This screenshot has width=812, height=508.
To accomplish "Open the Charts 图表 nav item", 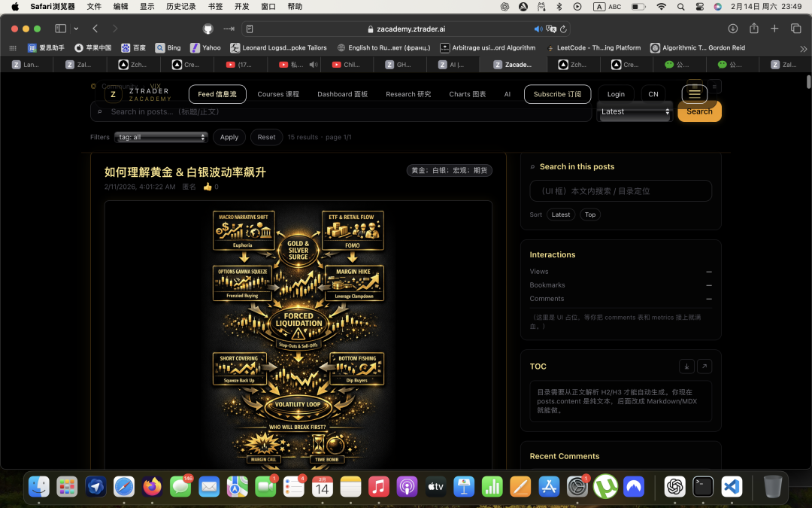I will [x=467, y=94].
